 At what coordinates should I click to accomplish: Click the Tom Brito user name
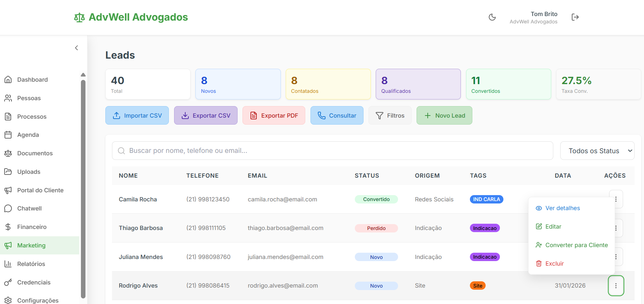(x=544, y=14)
